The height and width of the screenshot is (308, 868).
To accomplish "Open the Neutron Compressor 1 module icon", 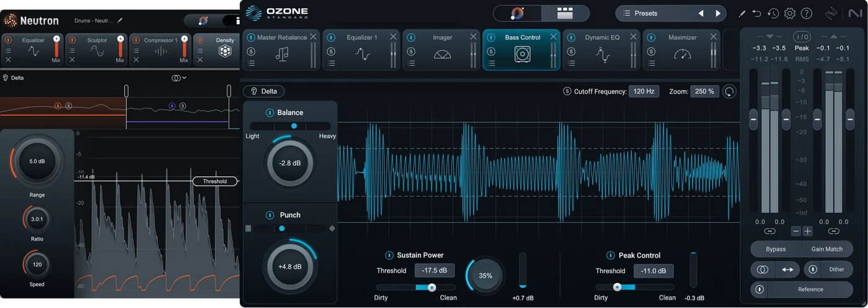I will click(x=161, y=52).
